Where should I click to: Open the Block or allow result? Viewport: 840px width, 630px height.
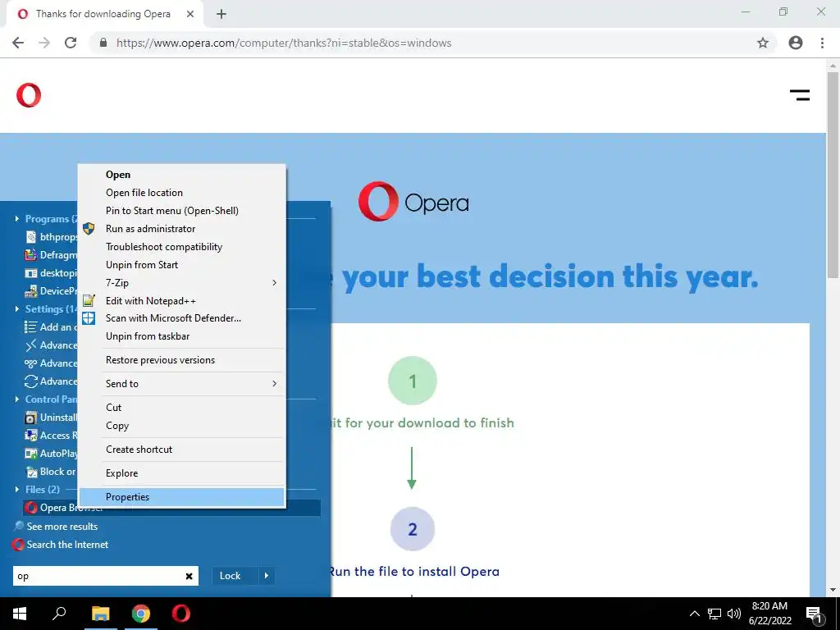(51, 472)
